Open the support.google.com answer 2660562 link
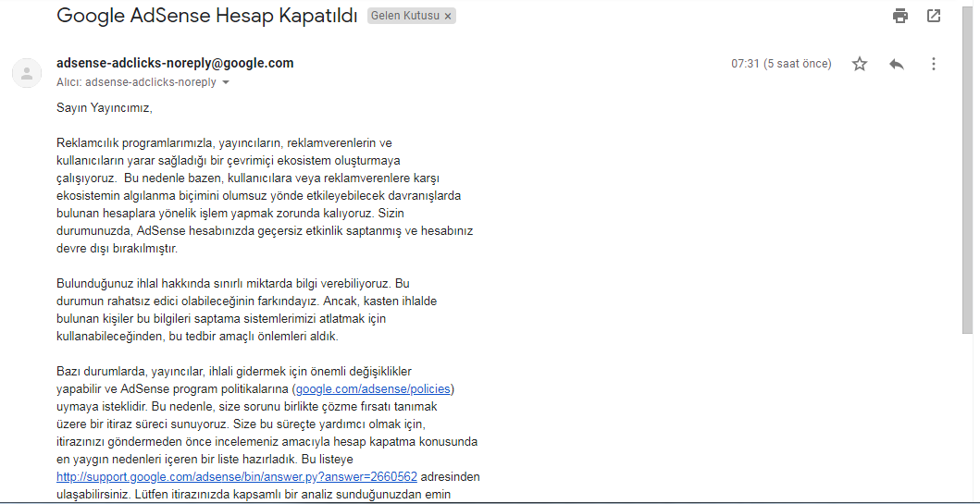The image size is (980, 504). (x=237, y=476)
